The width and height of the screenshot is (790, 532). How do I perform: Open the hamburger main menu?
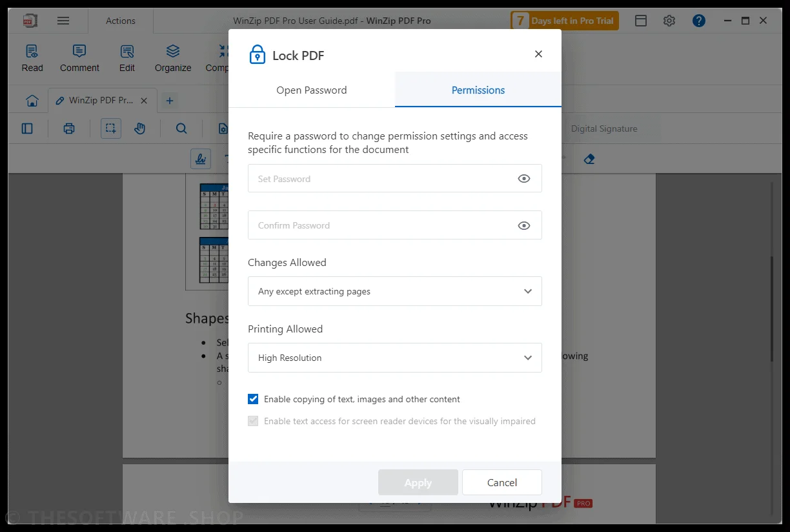pos(63,21)
